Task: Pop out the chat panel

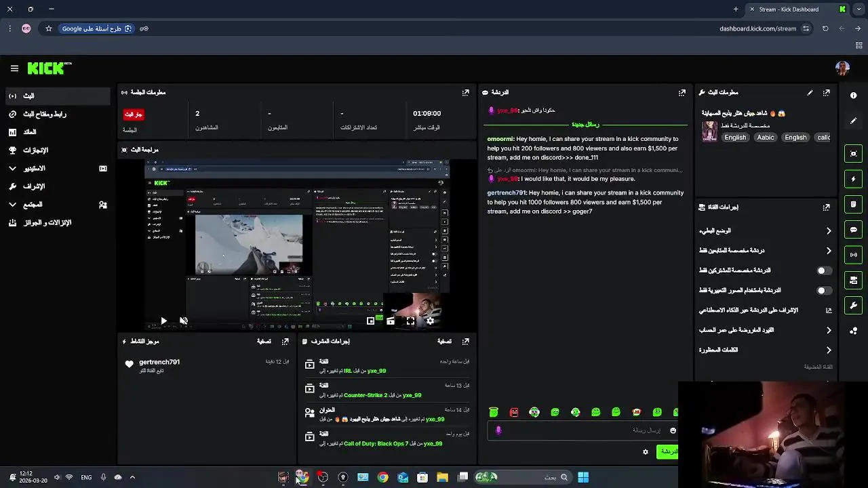Action: pos(682,92)
